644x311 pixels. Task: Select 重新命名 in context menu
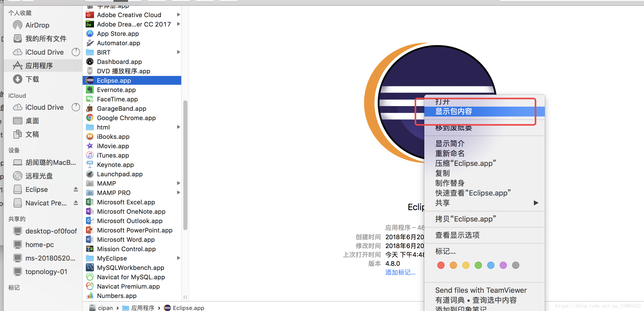click(484, 153)
